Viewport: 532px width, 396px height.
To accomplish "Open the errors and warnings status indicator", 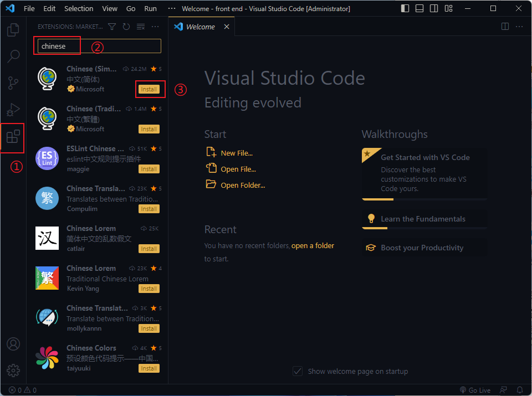I will (x=23, y=390).
